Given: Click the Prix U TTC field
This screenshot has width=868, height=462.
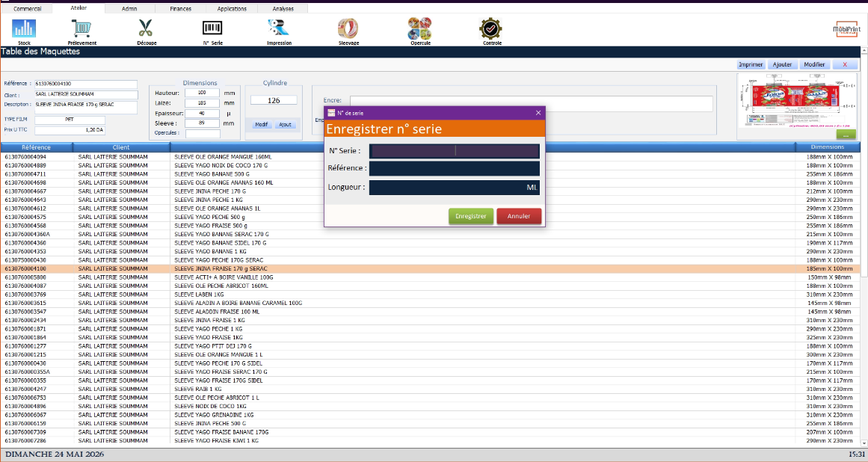Looking at the screenshot, I should (x=70, y=130).
